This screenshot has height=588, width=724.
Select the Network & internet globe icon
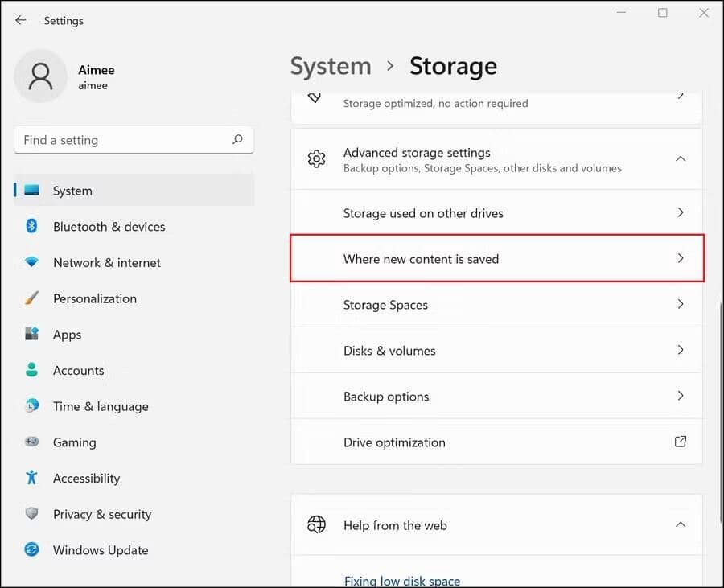[31, 262]
